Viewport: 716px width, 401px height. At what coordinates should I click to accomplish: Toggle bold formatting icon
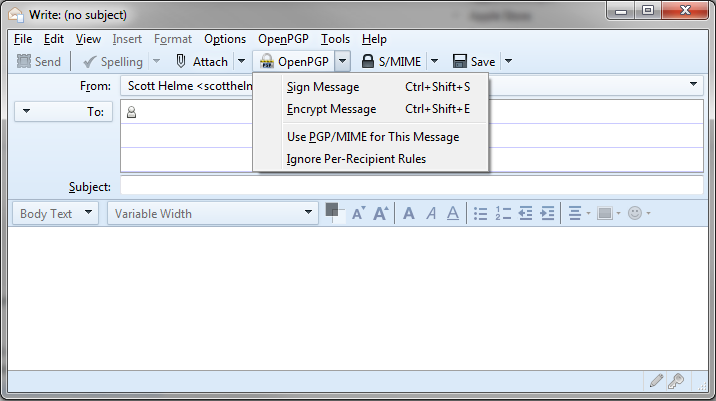(409, 213)
